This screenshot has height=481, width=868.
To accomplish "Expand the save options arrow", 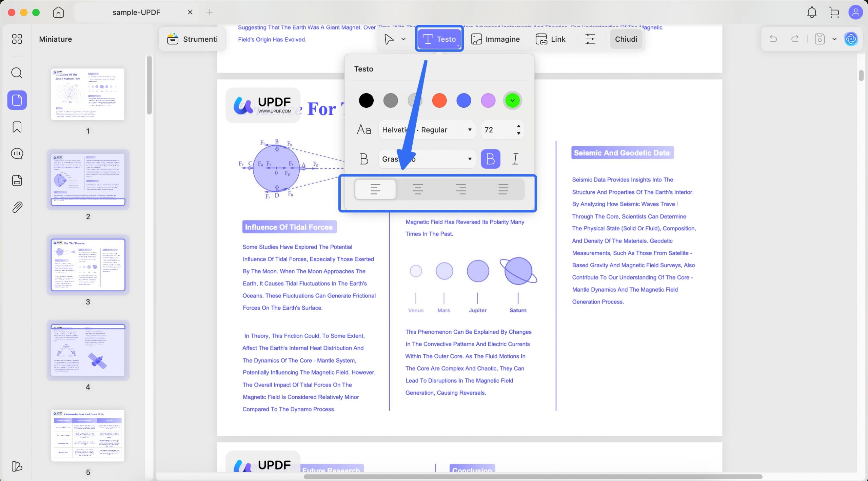I will point(834,39).
